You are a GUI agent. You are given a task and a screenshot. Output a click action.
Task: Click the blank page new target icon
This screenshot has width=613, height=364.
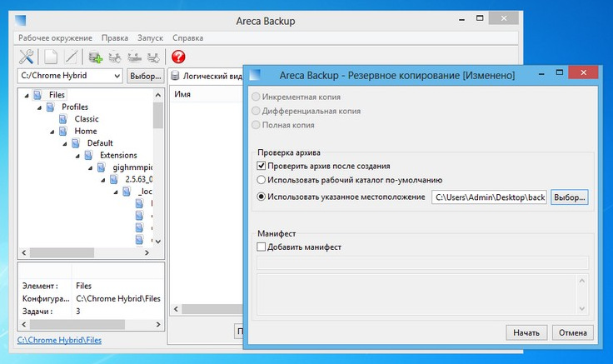[51, 57]
